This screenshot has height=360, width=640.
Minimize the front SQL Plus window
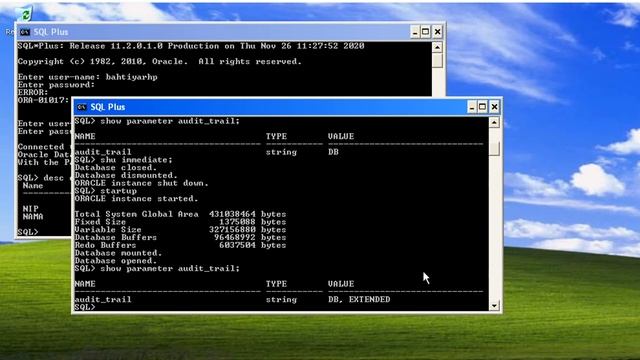point(471,107)
